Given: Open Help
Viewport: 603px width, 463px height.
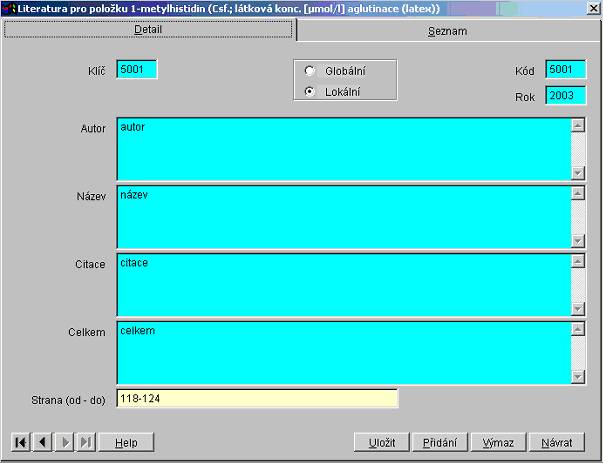Looking at the screenshot, I should [126, 442].
